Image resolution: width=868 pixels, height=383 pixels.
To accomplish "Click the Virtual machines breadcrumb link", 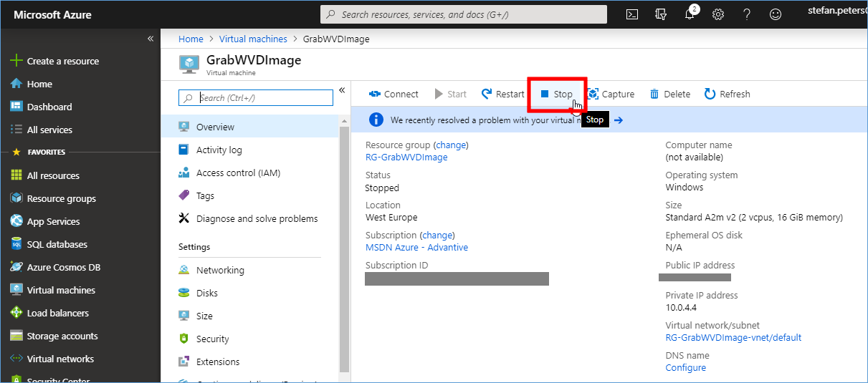I will coord(253,39).
